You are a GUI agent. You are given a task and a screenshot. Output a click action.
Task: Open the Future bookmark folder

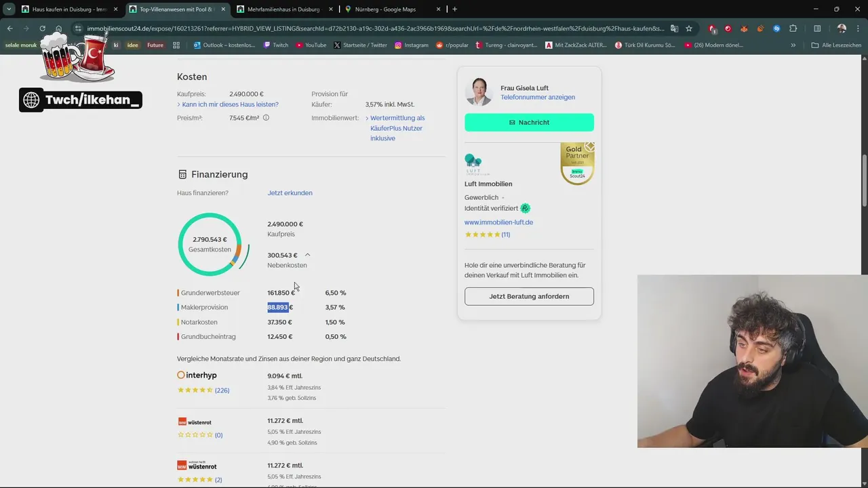155,45
